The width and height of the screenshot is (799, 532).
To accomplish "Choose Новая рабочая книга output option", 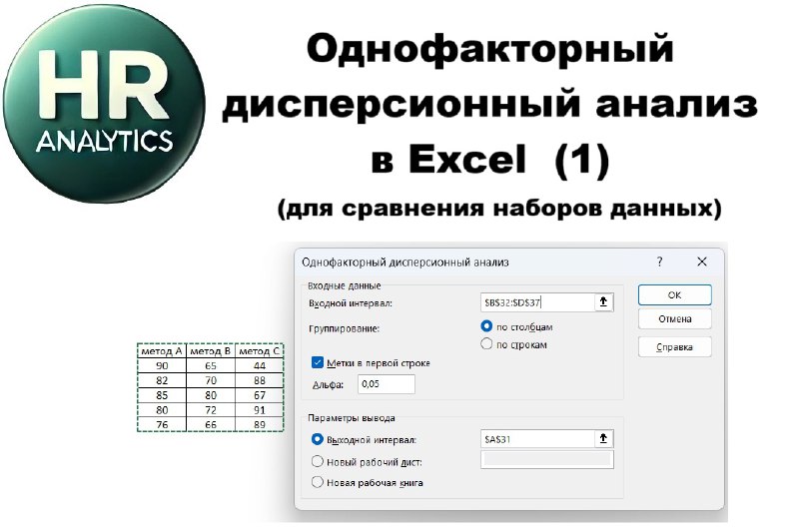I will [x=317, y=482].
